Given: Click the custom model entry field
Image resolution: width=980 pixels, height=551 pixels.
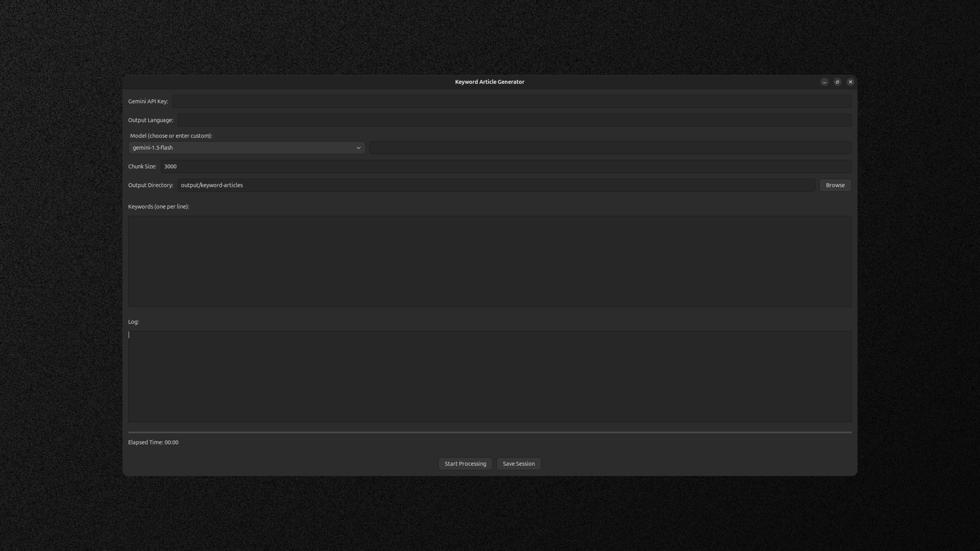Looking at the screenshot, I should point(610,148).
